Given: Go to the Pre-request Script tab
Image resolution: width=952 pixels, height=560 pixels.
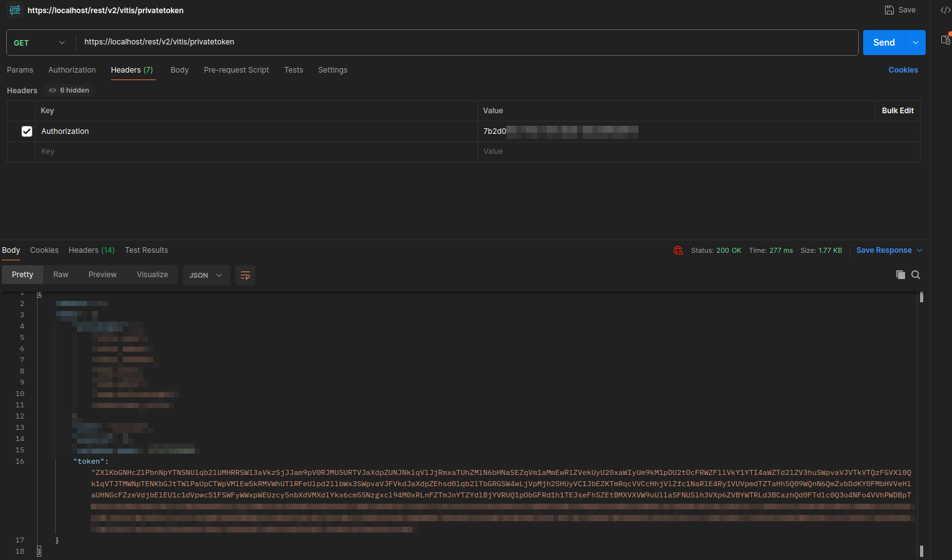Looking at the screenshot, I should (236, 70).
